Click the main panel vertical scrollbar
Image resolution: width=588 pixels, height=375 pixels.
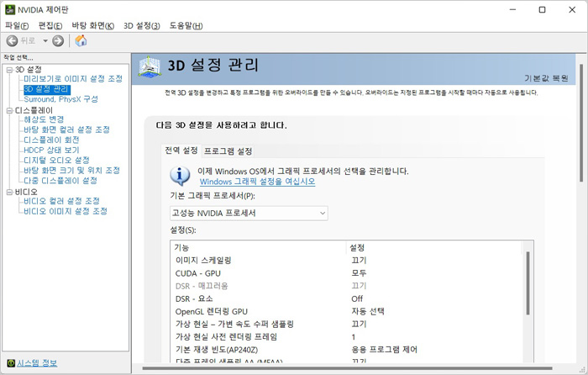[x=581, y=124]
